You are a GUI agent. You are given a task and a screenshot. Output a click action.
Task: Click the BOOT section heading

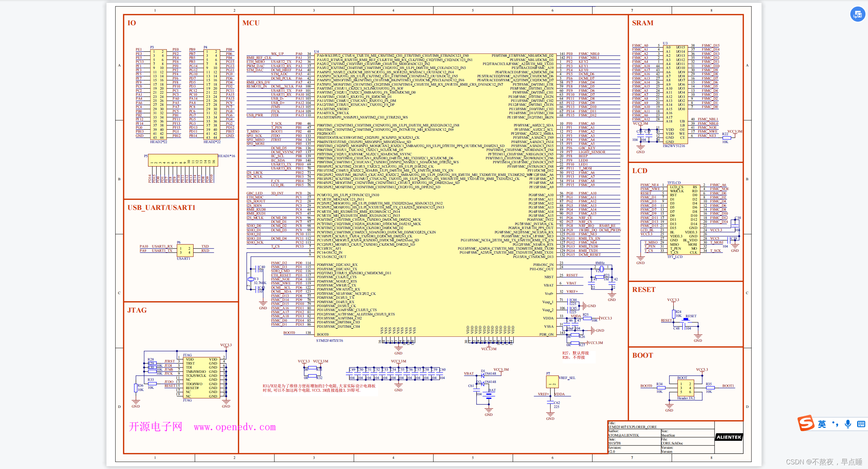[x=642, y=355]
